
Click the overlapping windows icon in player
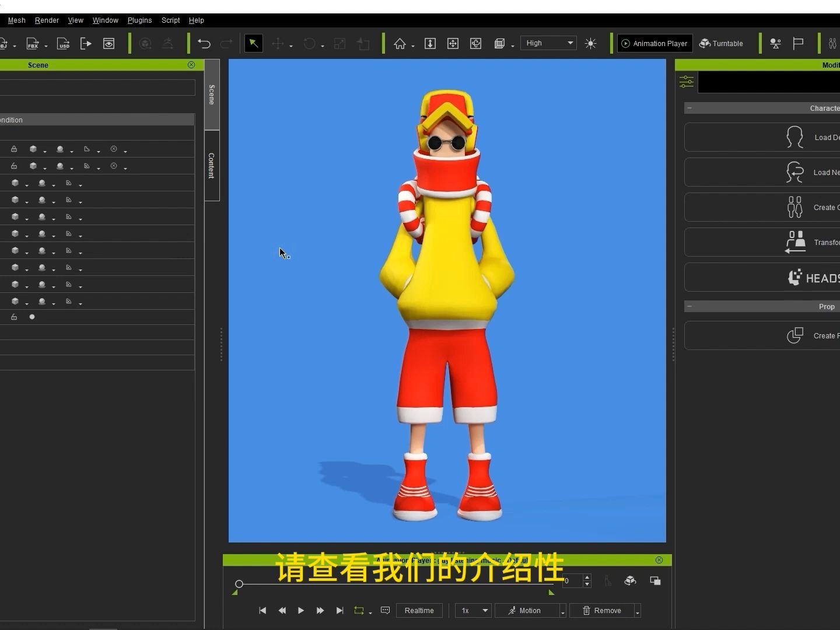[x=655, y=580]
